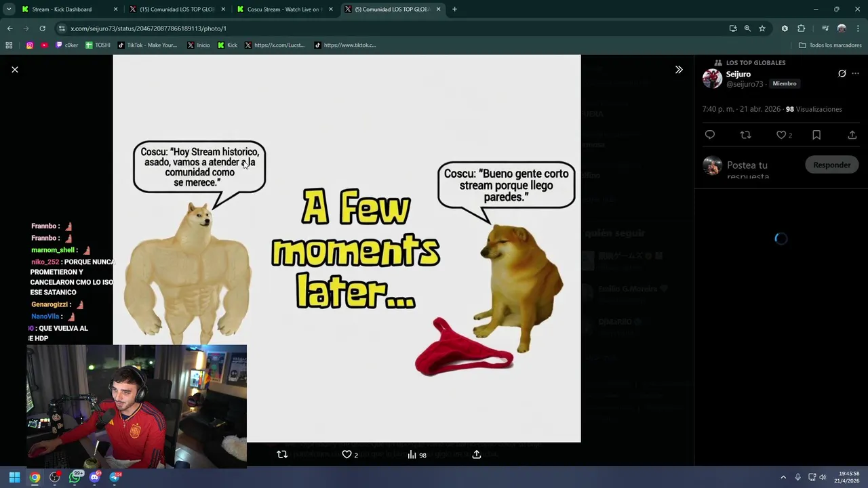Screen dimensions: 868x488
Task: Open the Windows Start menu
Action: tap(14, 477)
